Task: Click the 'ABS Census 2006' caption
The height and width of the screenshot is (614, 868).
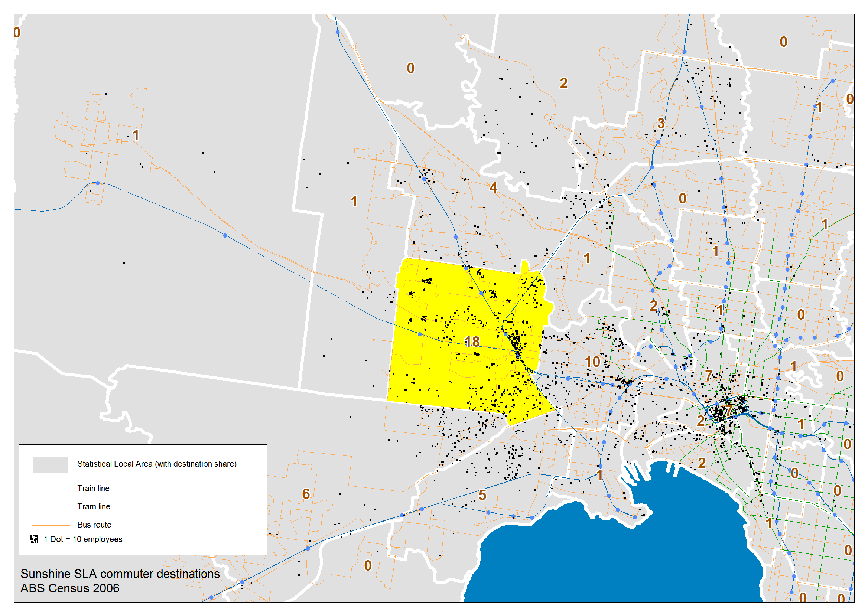Action: [69, 588]
